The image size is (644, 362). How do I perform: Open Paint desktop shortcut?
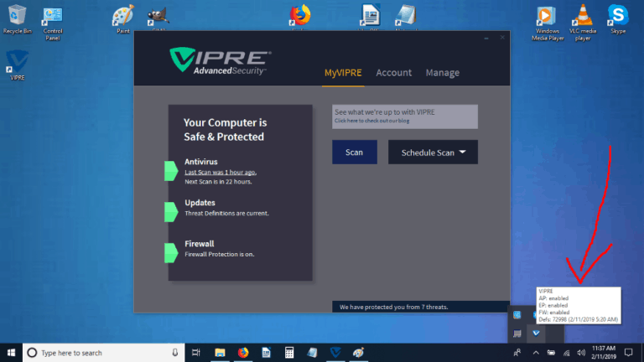pos(122,18)
